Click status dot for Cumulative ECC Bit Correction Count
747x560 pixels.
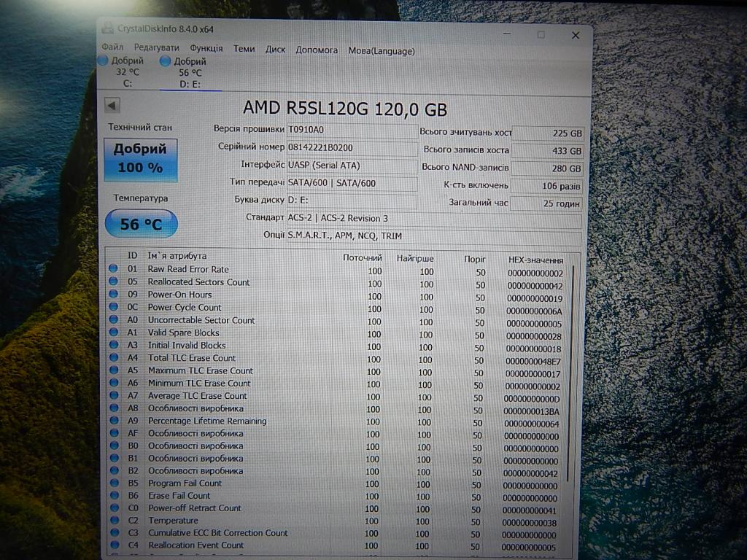115,532
